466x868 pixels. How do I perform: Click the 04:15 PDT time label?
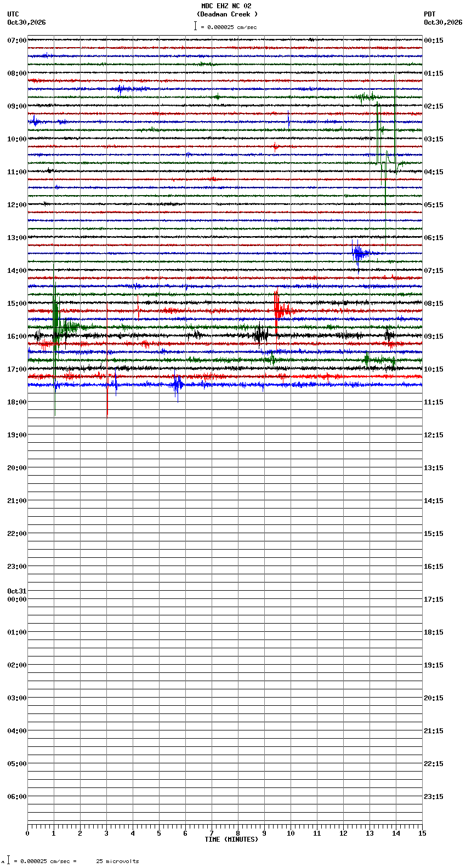[434, 172]
